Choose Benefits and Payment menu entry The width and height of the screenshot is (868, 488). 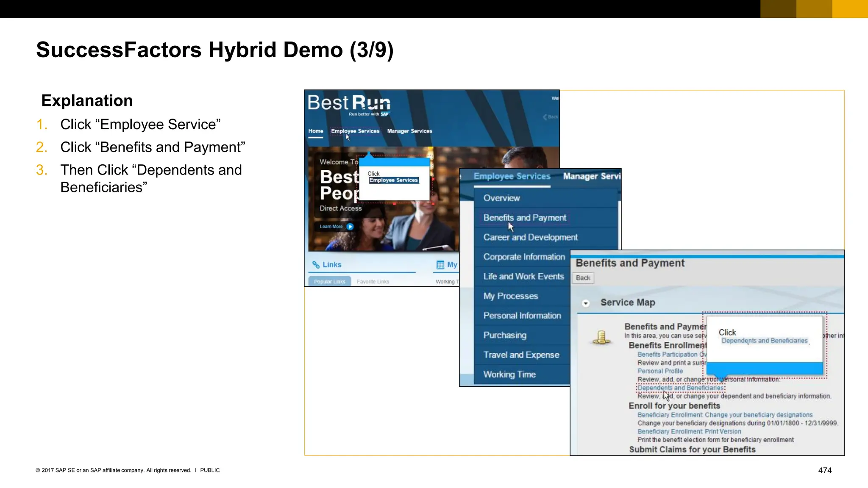click(525, 217)
